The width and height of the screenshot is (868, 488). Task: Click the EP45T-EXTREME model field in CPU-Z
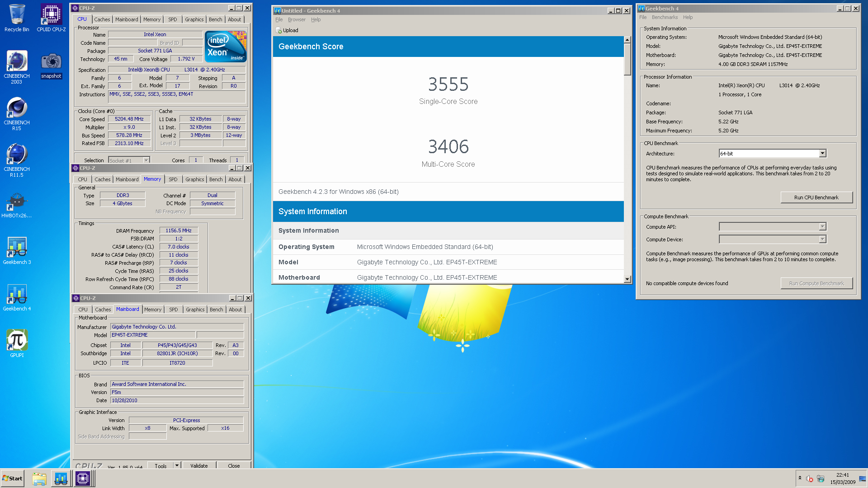tap(153, 335)
